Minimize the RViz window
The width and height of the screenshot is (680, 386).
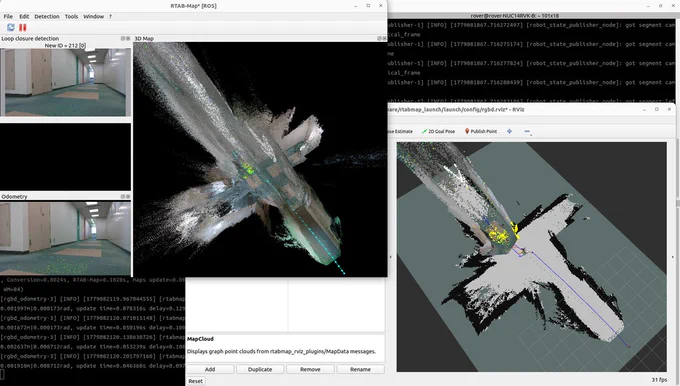point(644,109)
